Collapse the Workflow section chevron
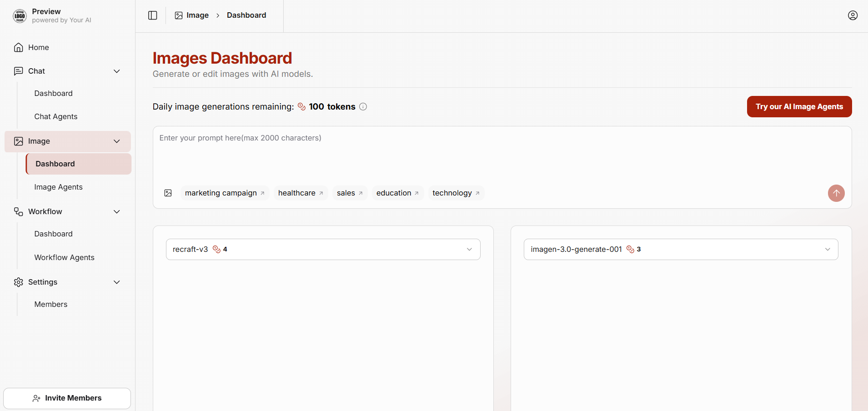This screenshot has height=411, width=868. point(117,212)
